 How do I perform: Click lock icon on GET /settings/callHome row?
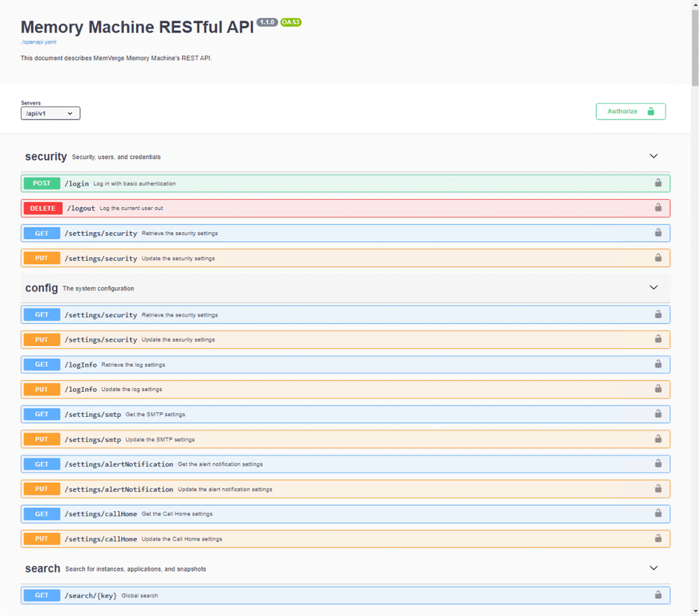point(658,514)
